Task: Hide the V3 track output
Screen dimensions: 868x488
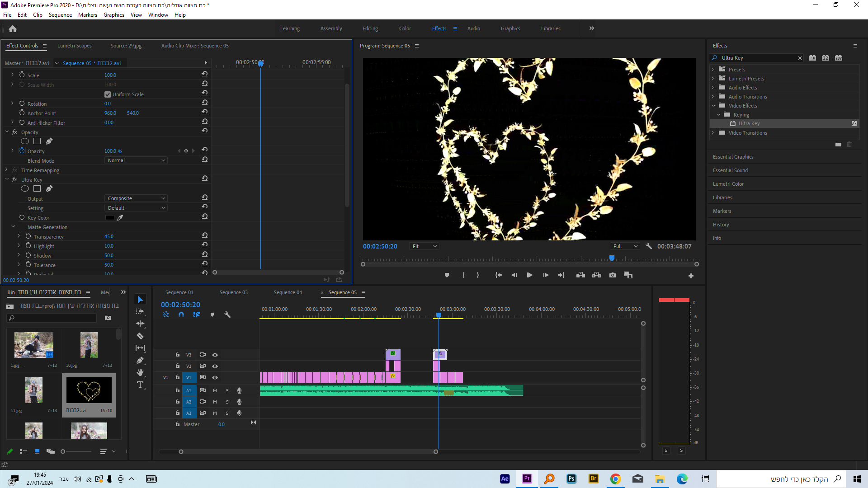Action: pyautogui.click(x=215, y=355)
